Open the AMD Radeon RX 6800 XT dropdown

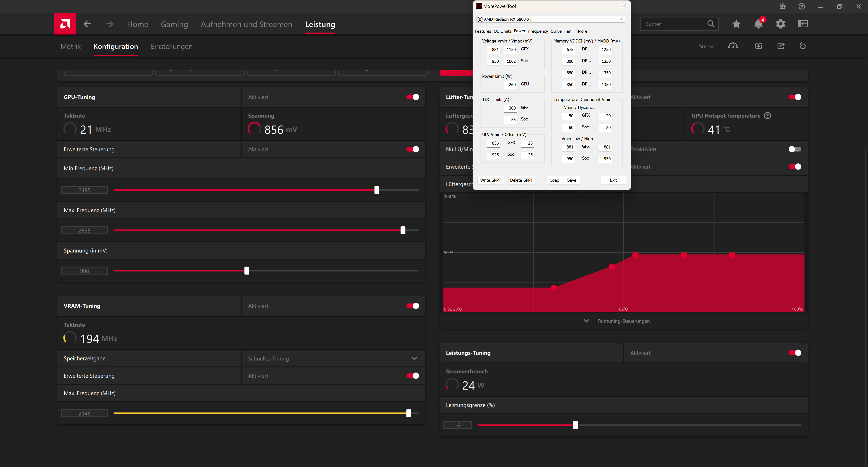[x=551, y=19]
